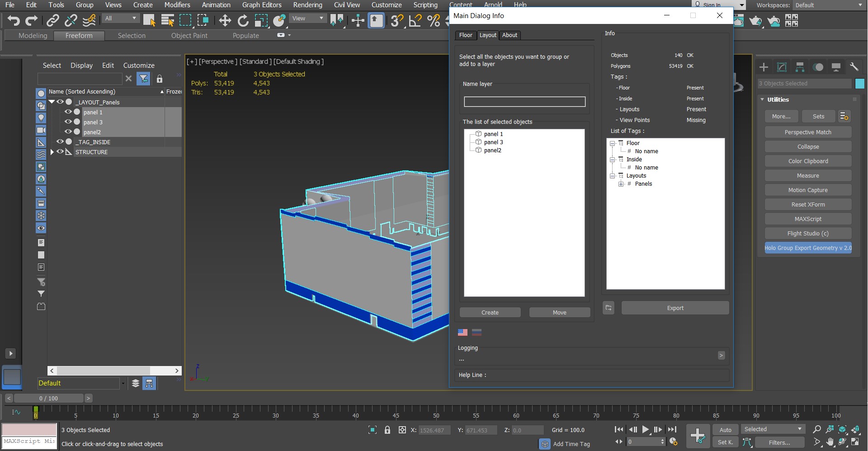Viewport: 868px width, 451px height.
Task: Toggle the Angle Snap icon
Action: pyautogui.click(x=415, y=20)
